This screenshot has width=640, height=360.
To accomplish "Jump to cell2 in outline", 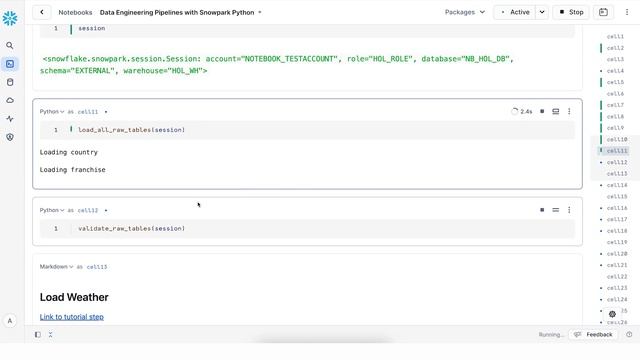I will click(615, 48).
